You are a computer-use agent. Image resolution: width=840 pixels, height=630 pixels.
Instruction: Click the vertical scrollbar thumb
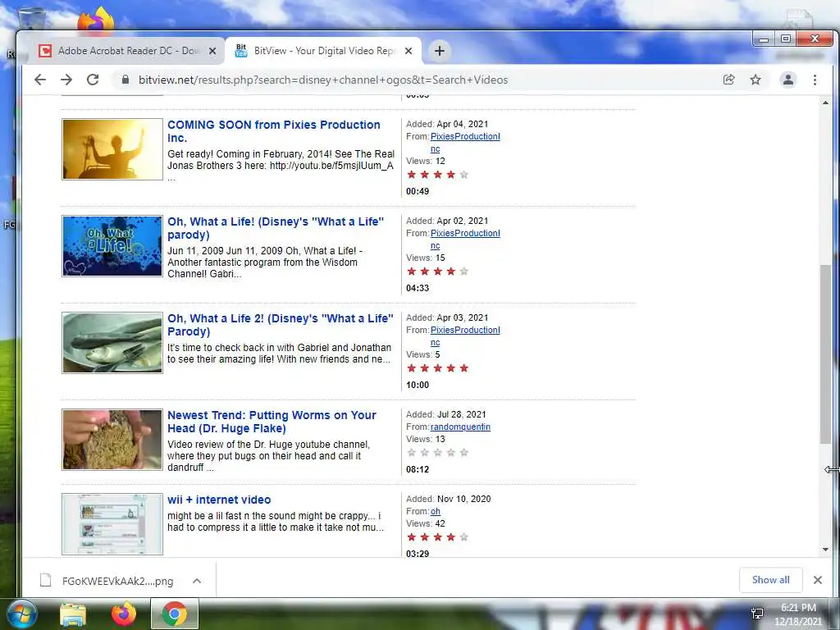[x=825, y=354]
